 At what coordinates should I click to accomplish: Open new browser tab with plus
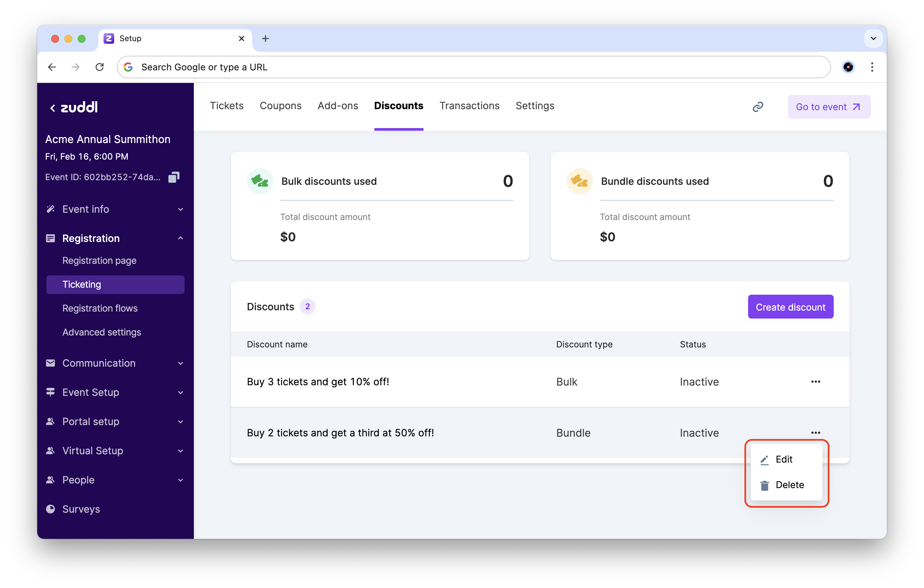pos(265,38)
